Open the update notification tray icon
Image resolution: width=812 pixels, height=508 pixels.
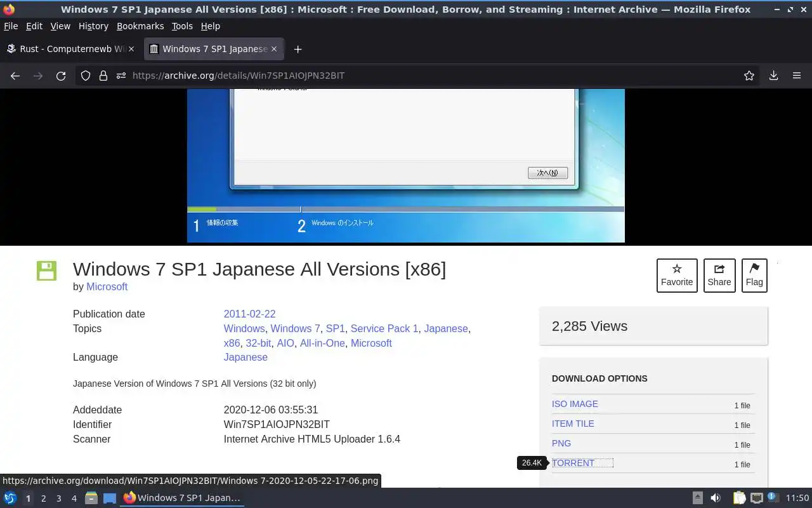coord(772,497)
